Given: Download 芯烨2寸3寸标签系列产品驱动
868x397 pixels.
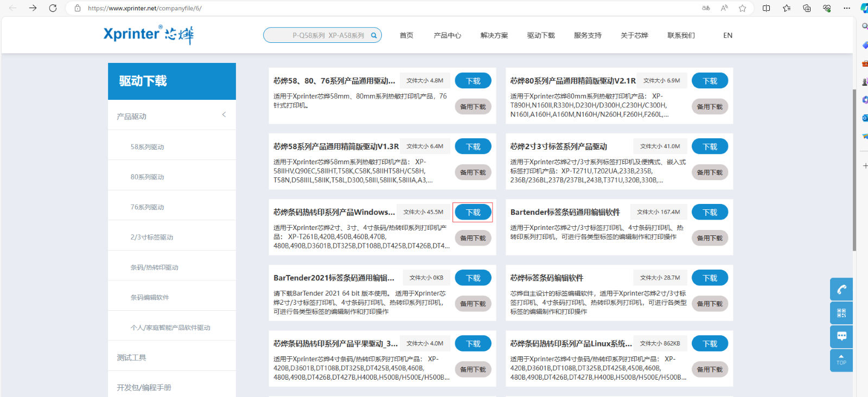Looking at the screenshot, I should [710, 146].
